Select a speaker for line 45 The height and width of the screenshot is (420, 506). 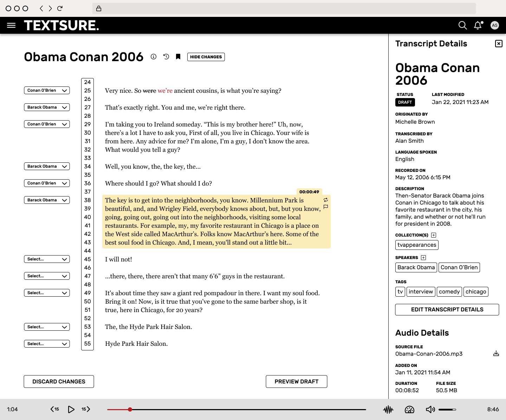tap(47, 259)
